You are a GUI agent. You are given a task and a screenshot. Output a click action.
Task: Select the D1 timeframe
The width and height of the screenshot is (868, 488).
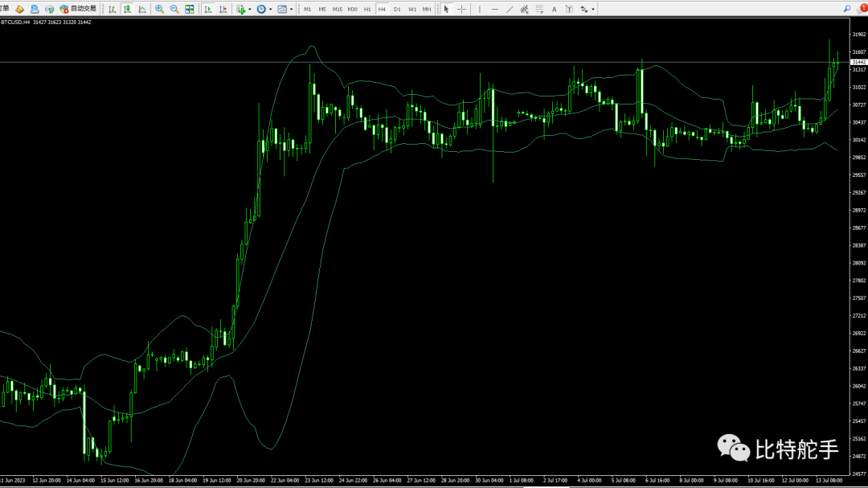tap(397, 10)
